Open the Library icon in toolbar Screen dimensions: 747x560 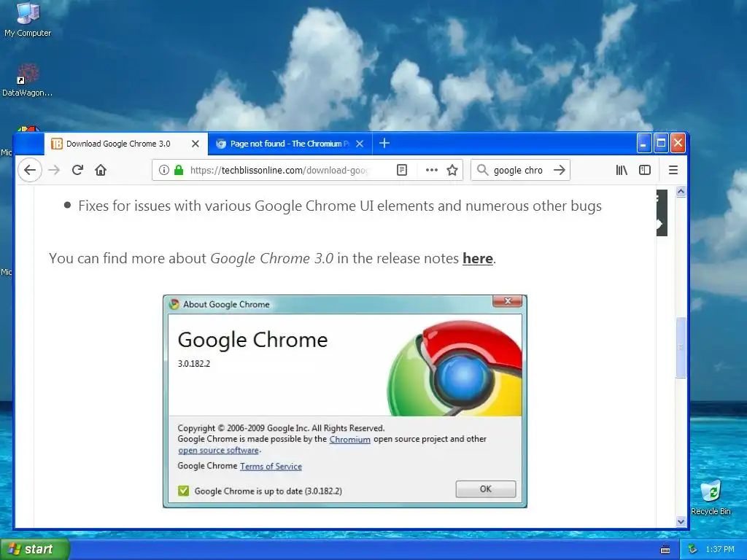(622, 170)
